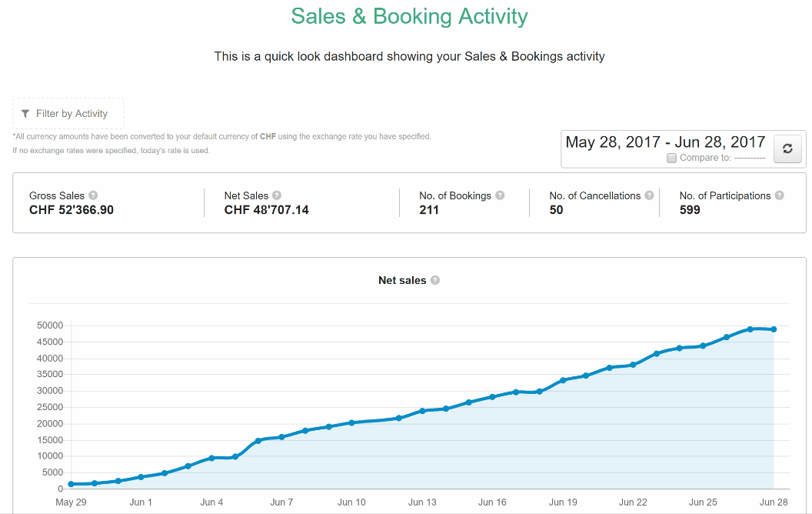Click the help icon next to chart title

coord(434,281)
